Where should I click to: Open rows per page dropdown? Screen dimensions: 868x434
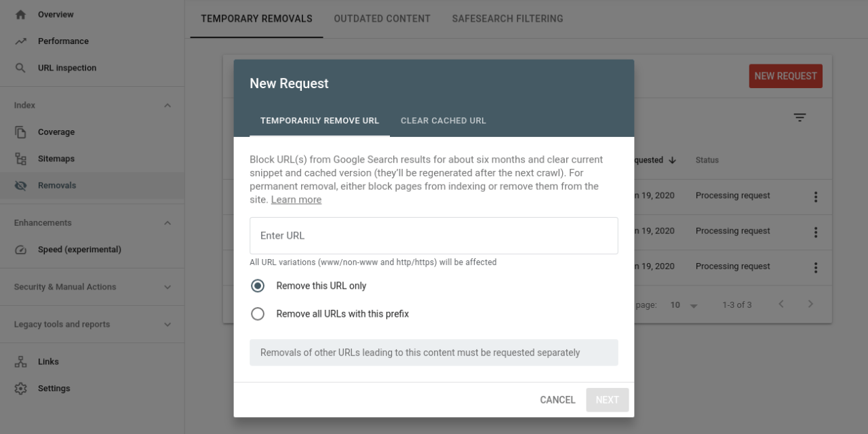coord(684,305)
